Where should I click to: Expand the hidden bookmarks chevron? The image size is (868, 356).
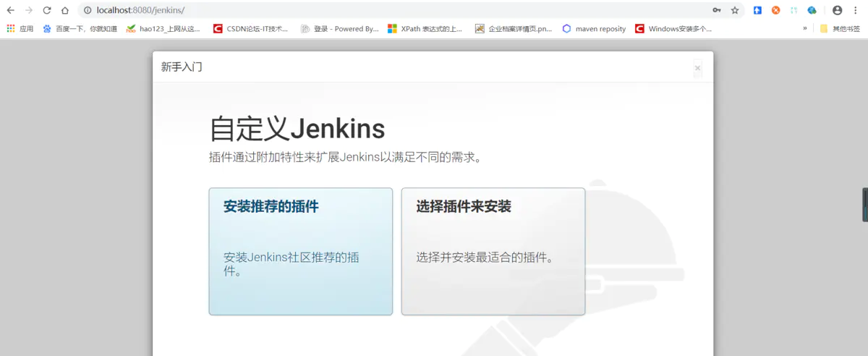805,29
